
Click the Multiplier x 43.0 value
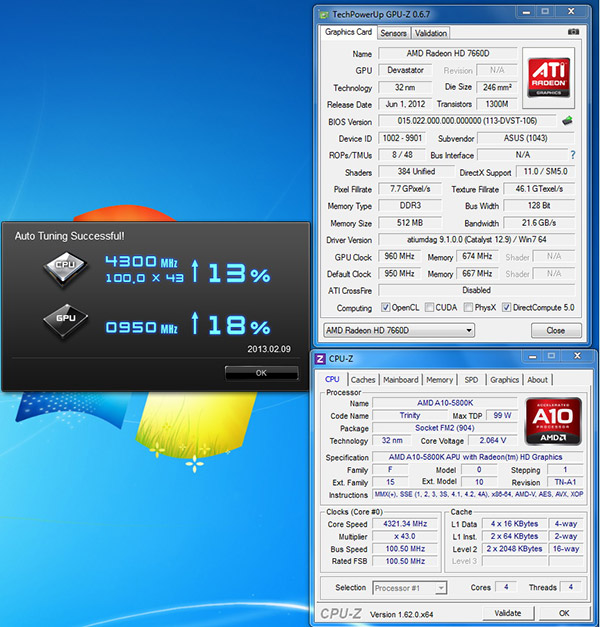pos(405,536)
